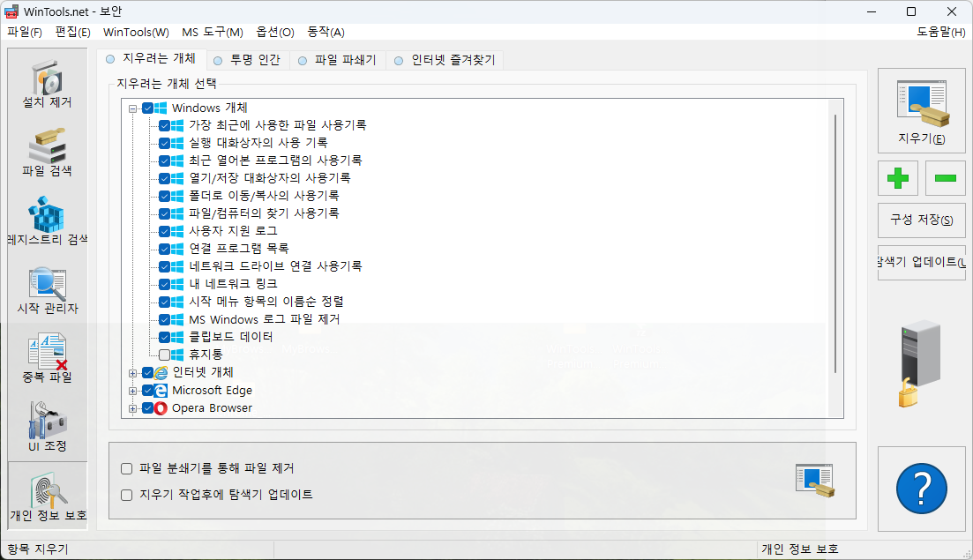
Task: Select the 네트워크 드라이브 연결 사용기록 row
Action: [275, 266]
